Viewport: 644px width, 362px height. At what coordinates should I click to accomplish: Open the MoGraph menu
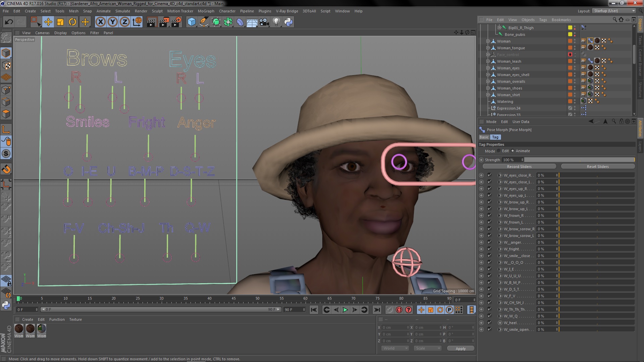tap(206, 11)
